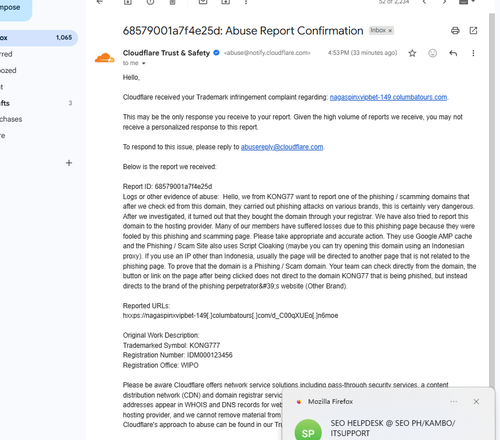
Task: Click the vertical scrollbar of the email
Action: [492, 200]
